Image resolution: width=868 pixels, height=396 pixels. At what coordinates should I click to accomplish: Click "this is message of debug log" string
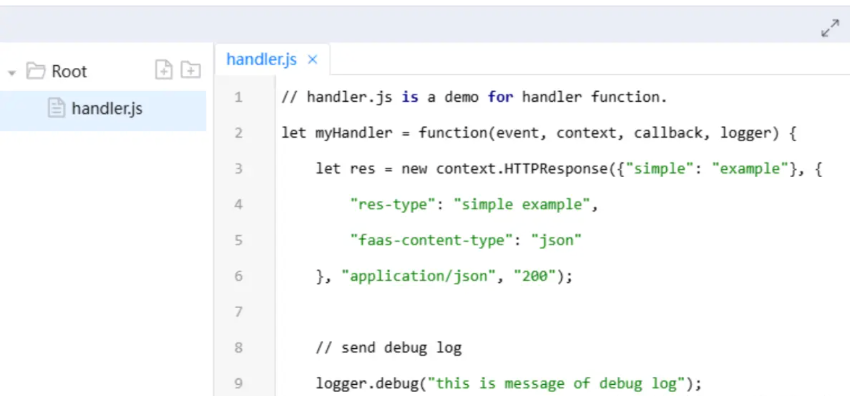556,384
